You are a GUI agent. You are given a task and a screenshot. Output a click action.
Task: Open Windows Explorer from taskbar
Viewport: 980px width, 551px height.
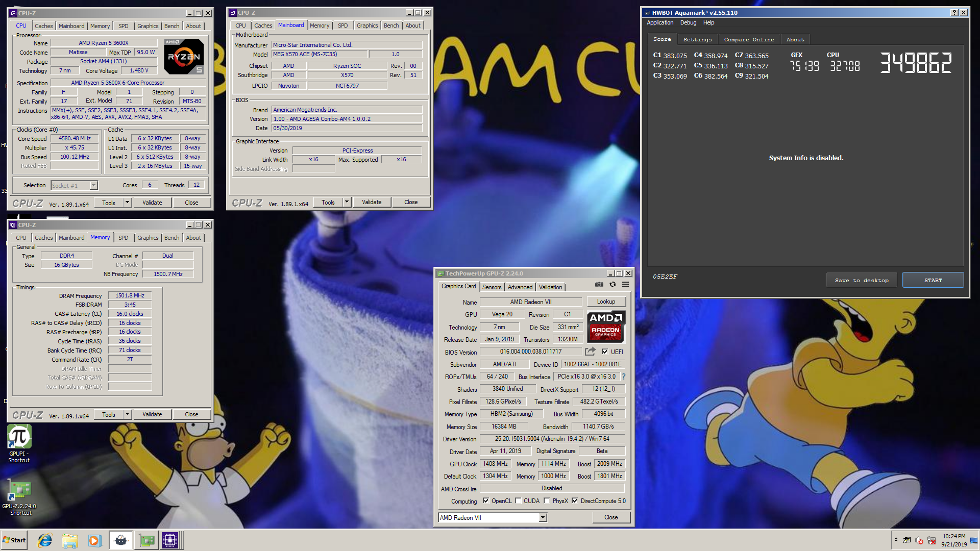coord(70,540)
